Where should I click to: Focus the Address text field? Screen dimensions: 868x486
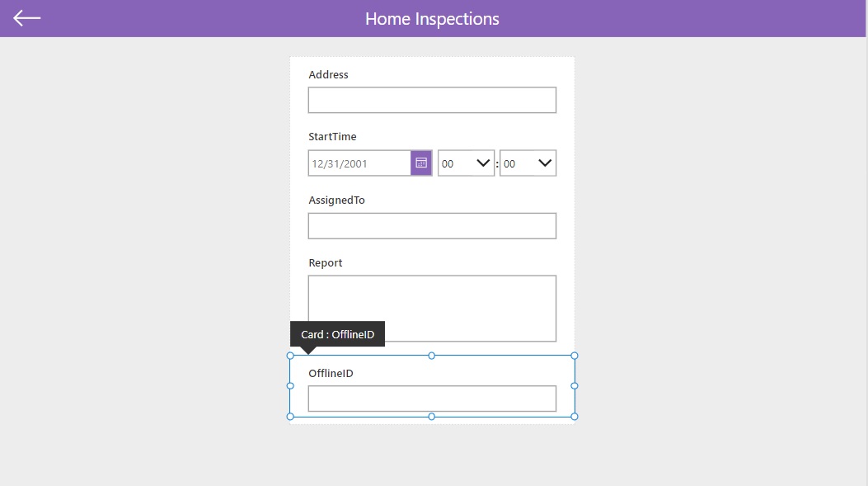point(432,100)
